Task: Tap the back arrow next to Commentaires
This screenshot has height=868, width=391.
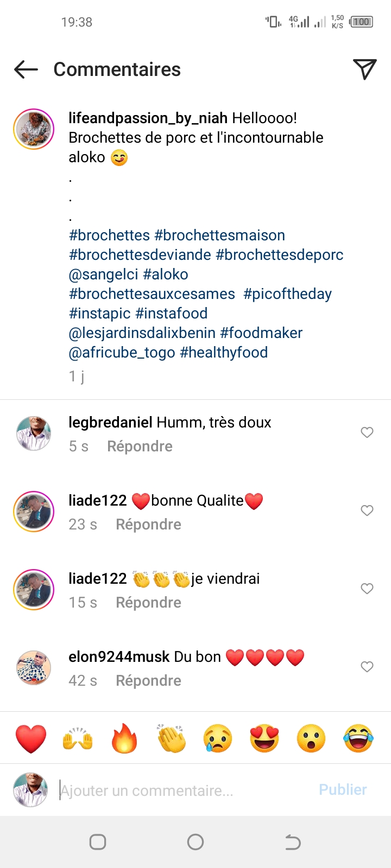Action: (26, 69)
